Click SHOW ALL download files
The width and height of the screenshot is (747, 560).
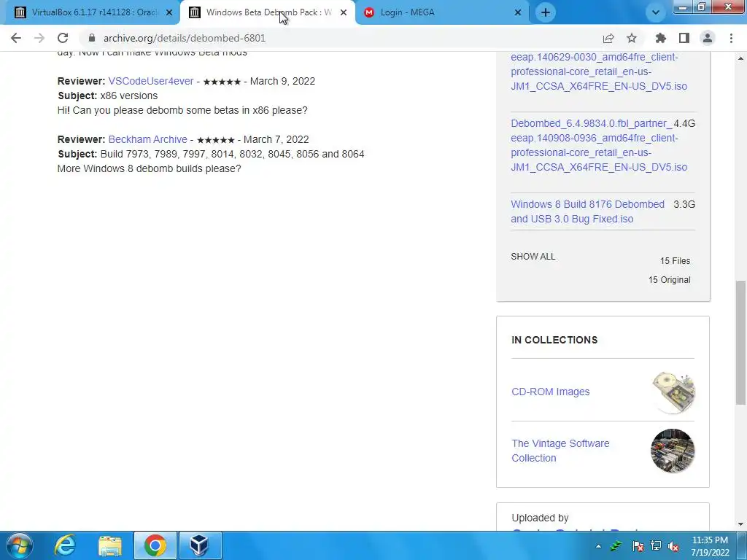pos(533,256)
